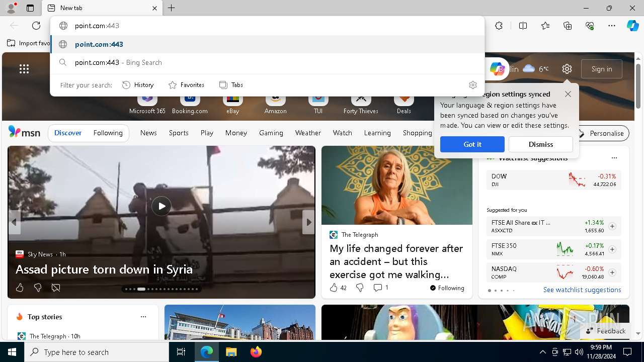Add NASDAQ to the watchlist
The width and height of the screenshot is (644, 362).
coord(612,273)
